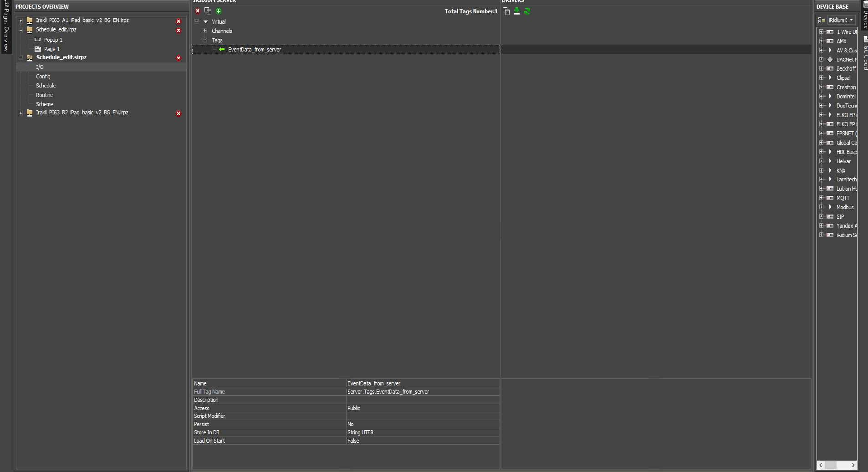Click the list view icon in Device Base
Screen dimensions: 868x472
point(821,20)
